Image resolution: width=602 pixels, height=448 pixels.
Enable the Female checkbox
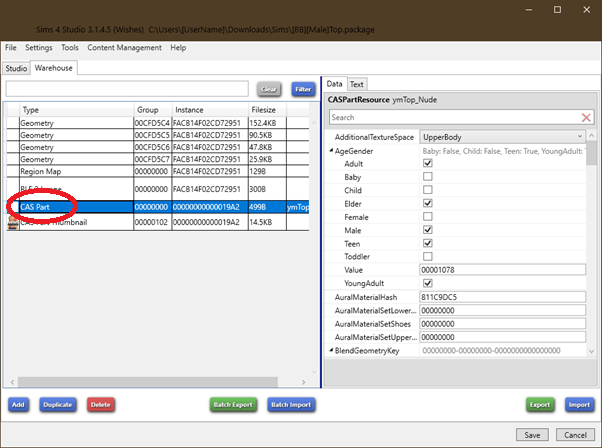point(427,217)
